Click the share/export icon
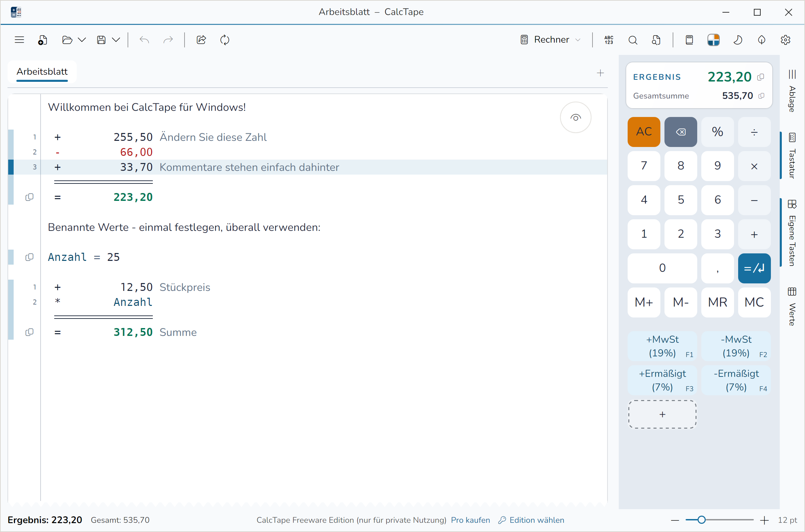The image size is (805, 532). (201, 40)
